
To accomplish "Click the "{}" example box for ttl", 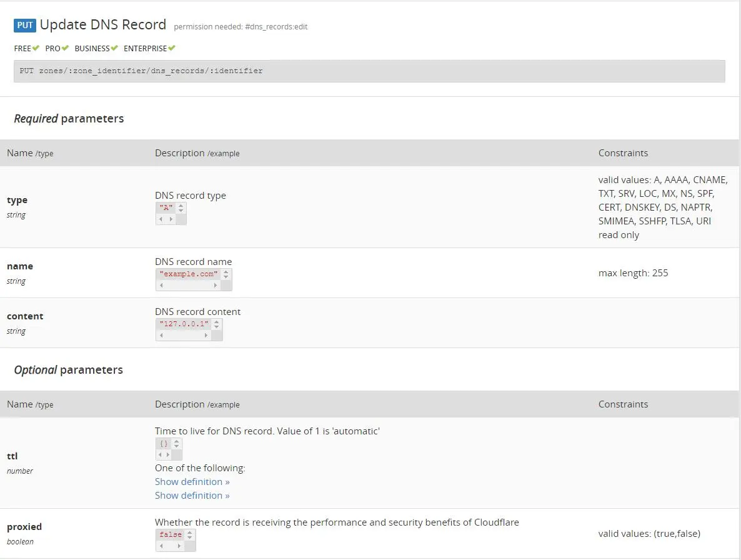I will tap(164, 444).
